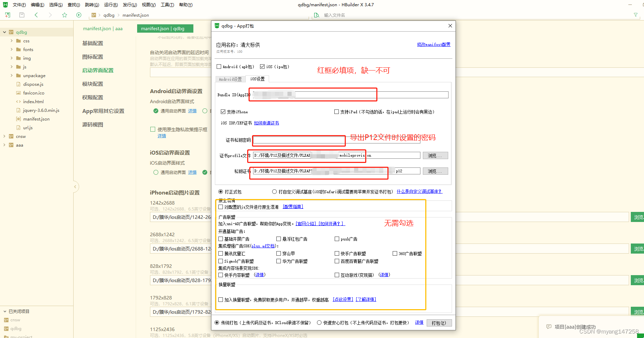Select 快速安心打包 radio option
The width and height of the screenshot is (644, 338).
click(x=319, y=323)
